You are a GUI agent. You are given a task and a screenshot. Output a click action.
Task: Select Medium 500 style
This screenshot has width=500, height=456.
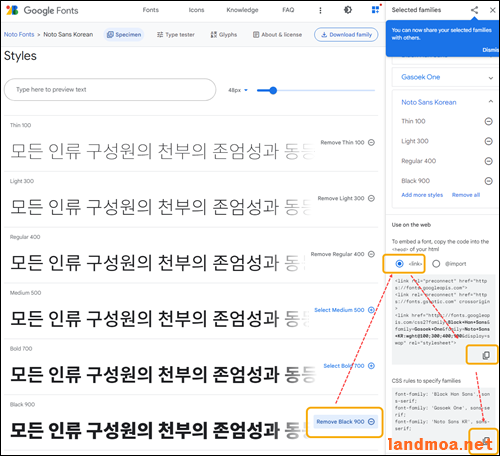point(344,310)
